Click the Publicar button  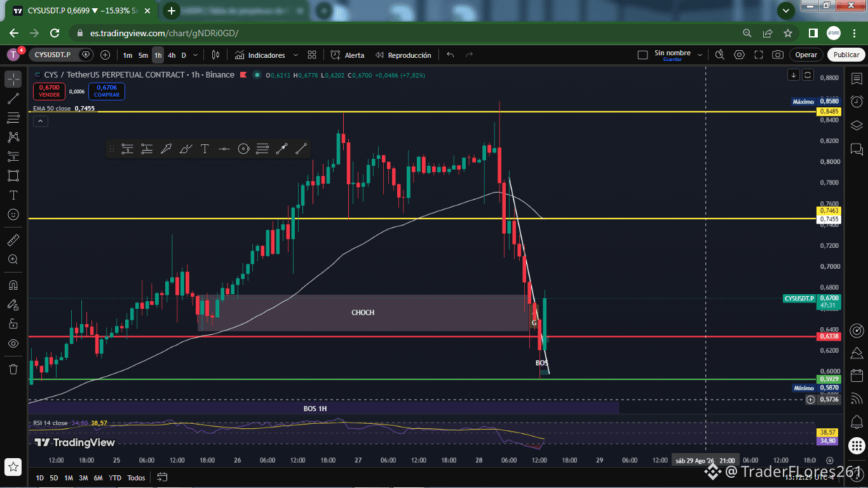coord(846,55)
